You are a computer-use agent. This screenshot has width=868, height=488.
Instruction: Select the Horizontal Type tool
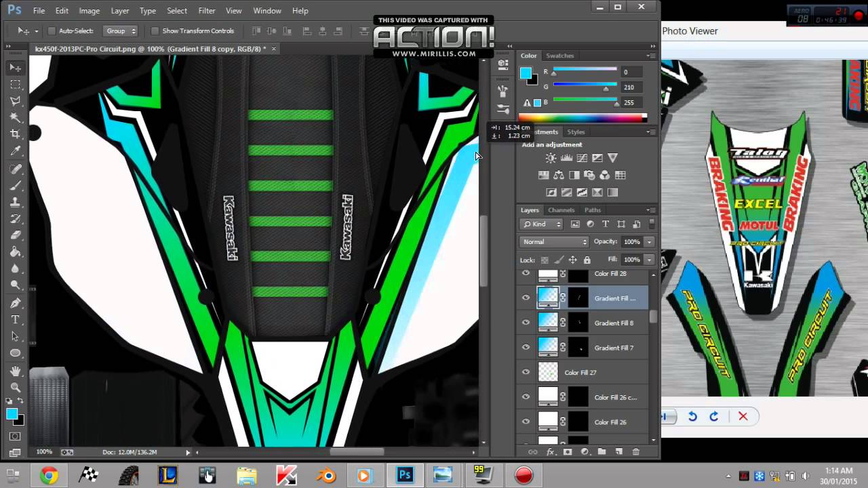coord(15,320)
